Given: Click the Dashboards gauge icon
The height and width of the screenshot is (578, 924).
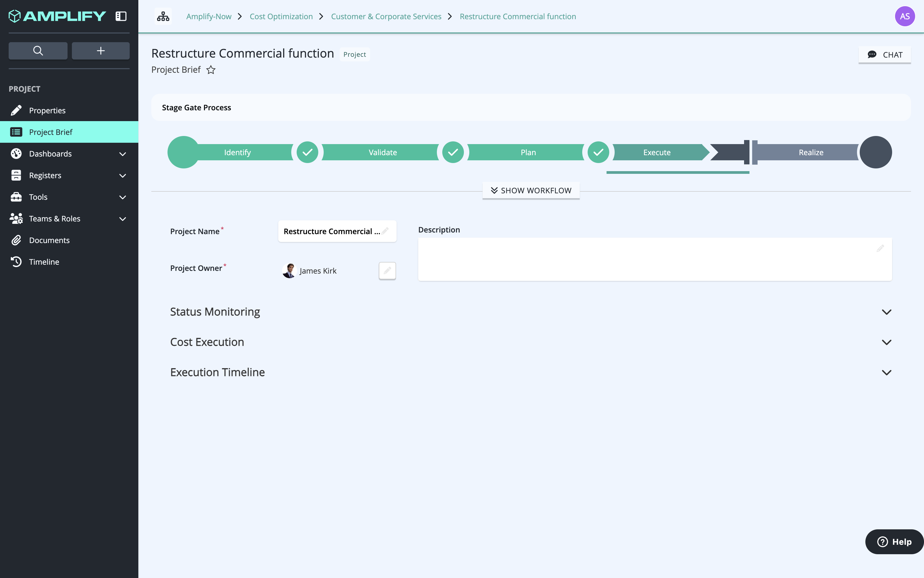Looking at the screenshot, I should pyautogui.click(x=16, y=154).
